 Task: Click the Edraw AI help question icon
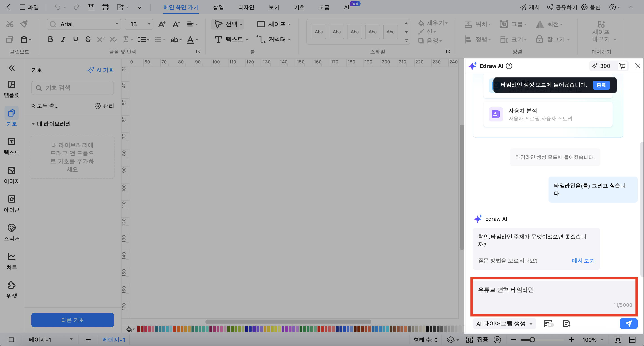point(509,66)
